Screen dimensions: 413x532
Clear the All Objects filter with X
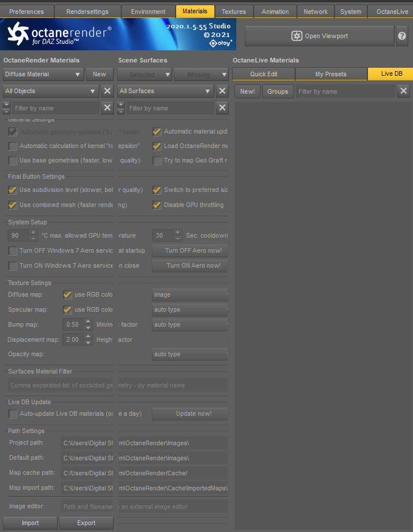coord(107,91)
